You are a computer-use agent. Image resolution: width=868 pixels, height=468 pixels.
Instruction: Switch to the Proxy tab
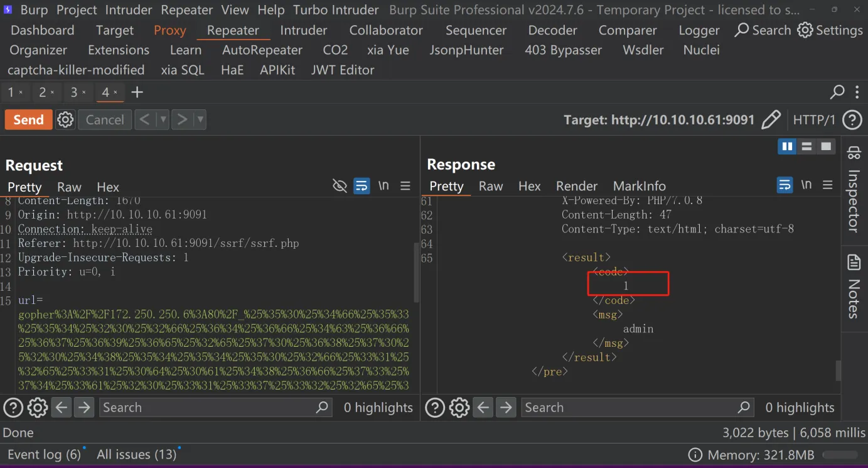point(169,30)
